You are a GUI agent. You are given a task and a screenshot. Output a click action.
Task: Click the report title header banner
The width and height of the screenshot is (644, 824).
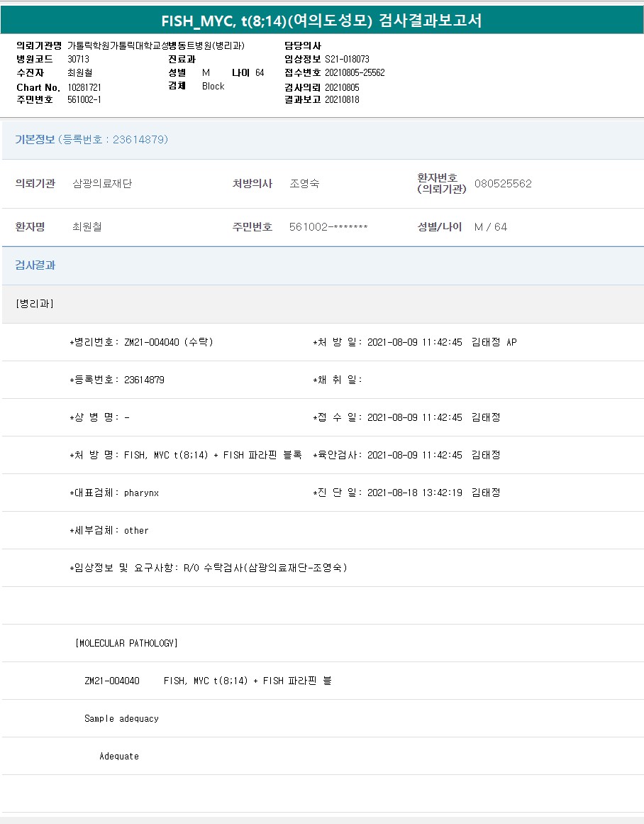tap(322, 21)
